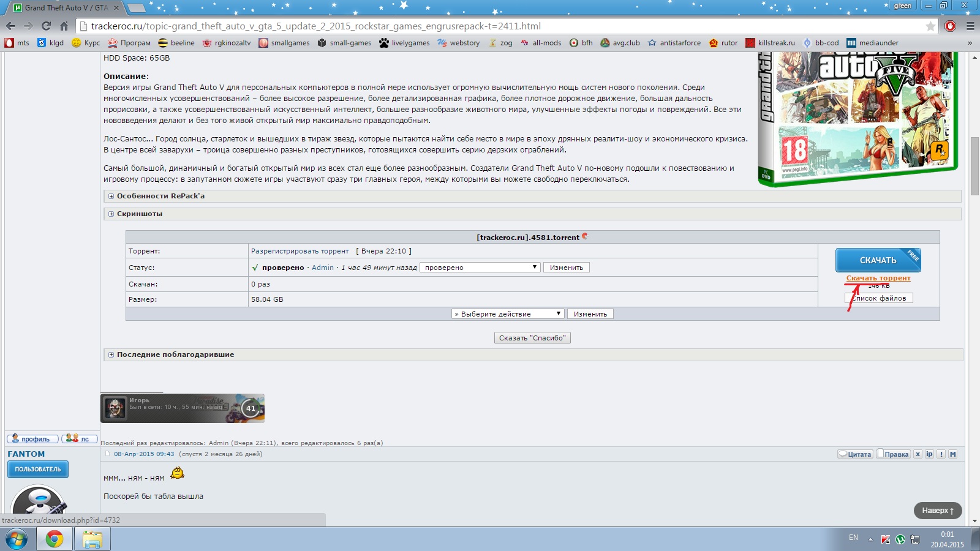Click the M moderation button on the post

tap(953, 454)
